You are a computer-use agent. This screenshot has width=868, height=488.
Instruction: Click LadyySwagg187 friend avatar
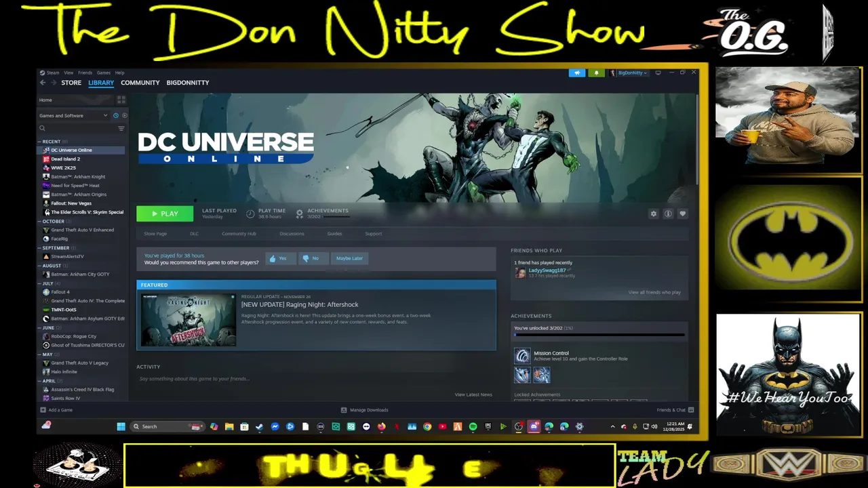pyautogui.click(x=520, y=272)
